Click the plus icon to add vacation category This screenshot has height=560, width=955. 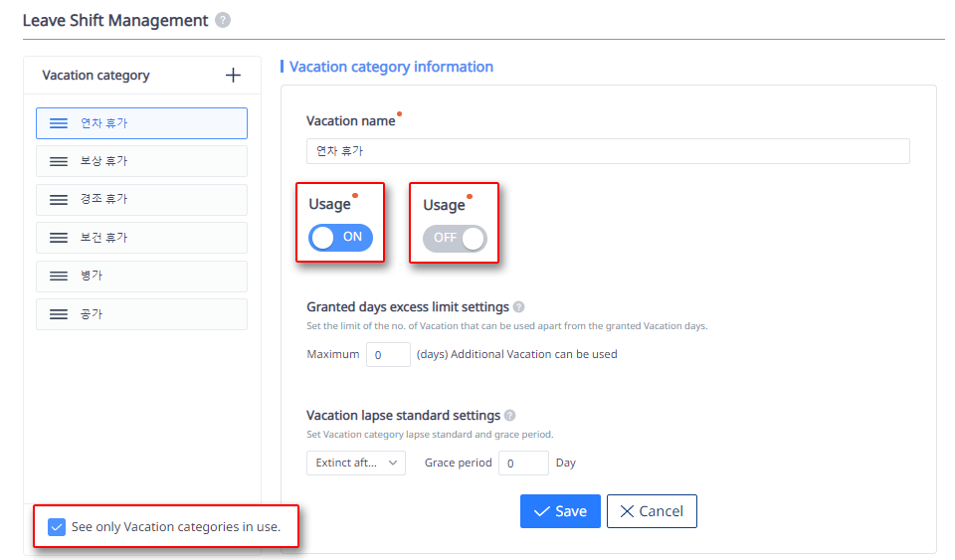tap(233, 76)
